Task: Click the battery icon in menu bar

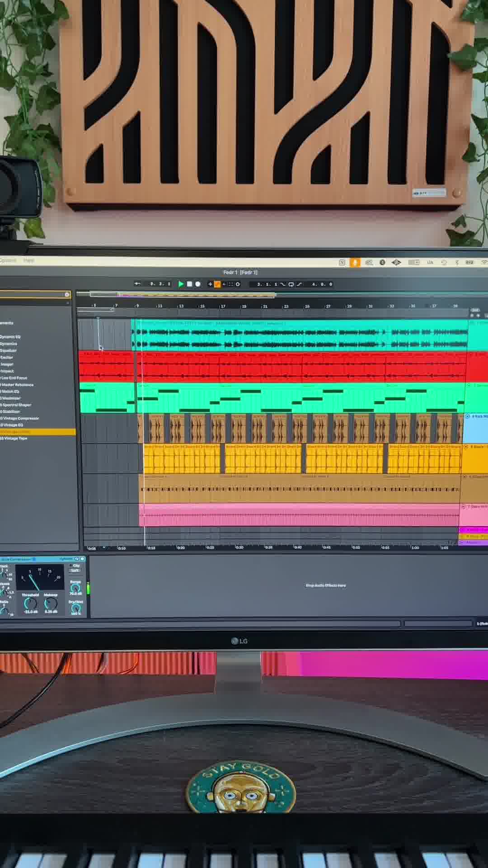Action: tap(469, 262)
